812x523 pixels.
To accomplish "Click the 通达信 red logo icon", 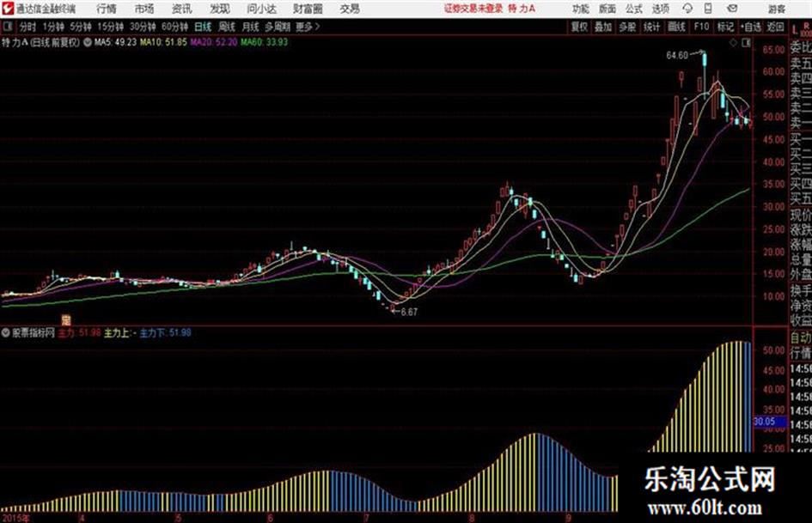I will [7, 9].
